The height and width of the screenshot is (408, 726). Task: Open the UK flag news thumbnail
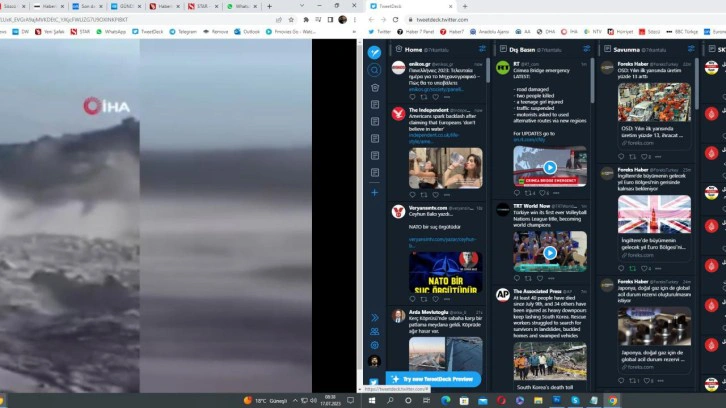pyautogui.click(x=654, y=213)
